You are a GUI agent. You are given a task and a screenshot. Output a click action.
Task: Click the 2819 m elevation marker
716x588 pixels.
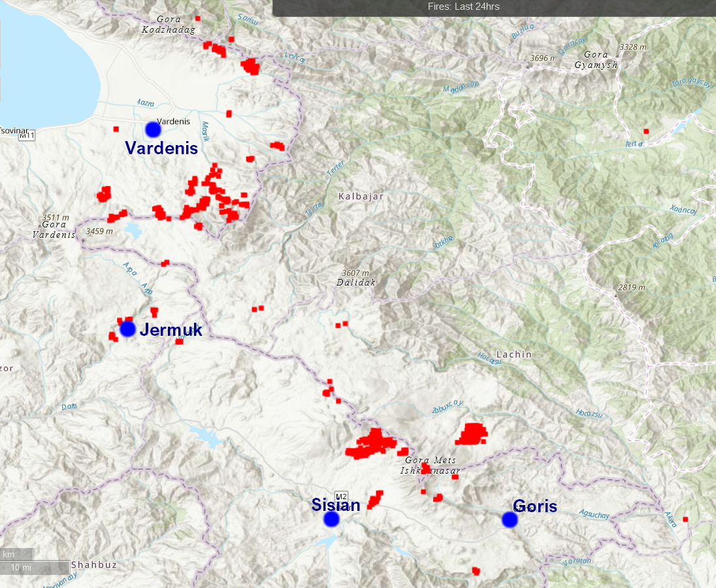[x=631, y=287]
